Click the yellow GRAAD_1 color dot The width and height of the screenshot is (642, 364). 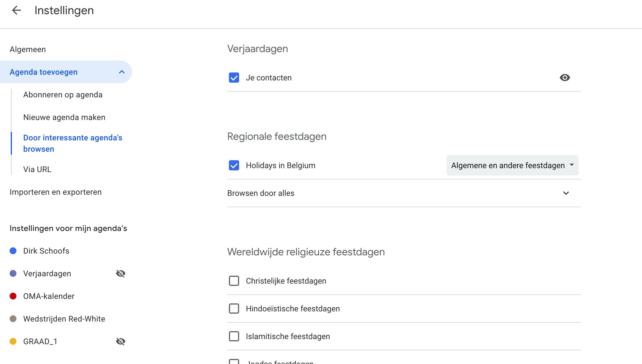click(13, 341)
